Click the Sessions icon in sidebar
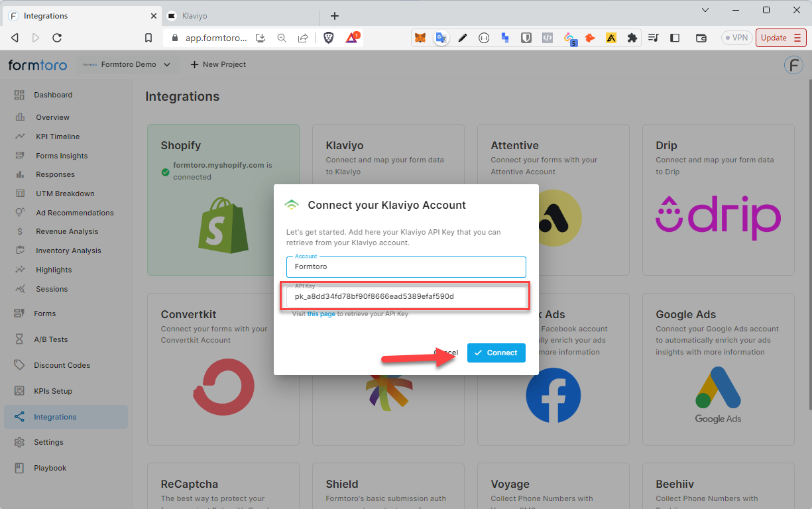The width and height of the screenshot is (812, 509). pos(21,289)
